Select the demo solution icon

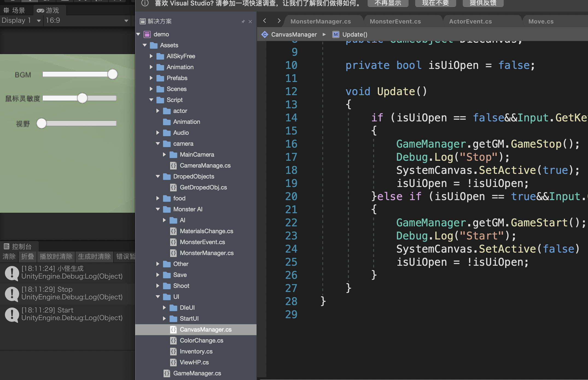(147, 34)
